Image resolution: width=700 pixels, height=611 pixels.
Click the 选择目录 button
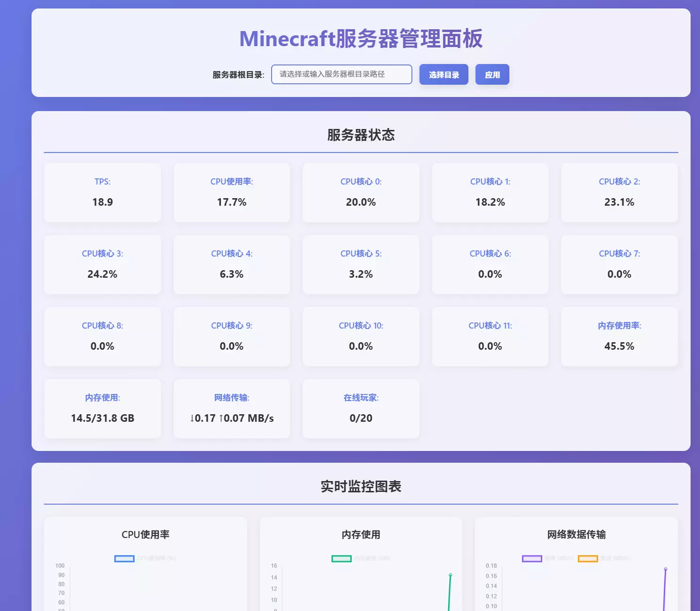coord(443,74)
